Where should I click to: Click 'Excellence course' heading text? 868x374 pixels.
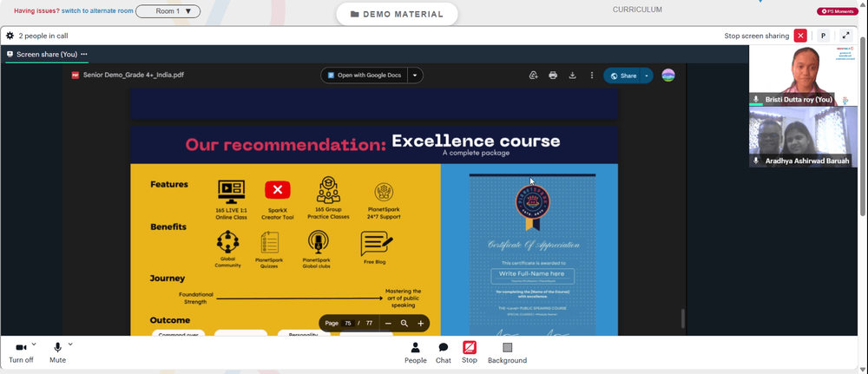coord(476,141)
